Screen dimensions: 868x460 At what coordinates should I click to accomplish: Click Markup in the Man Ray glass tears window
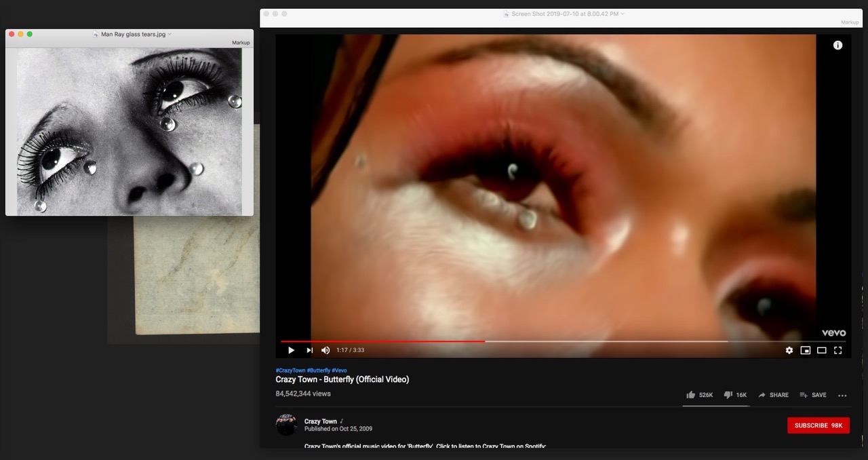(241, 43)
